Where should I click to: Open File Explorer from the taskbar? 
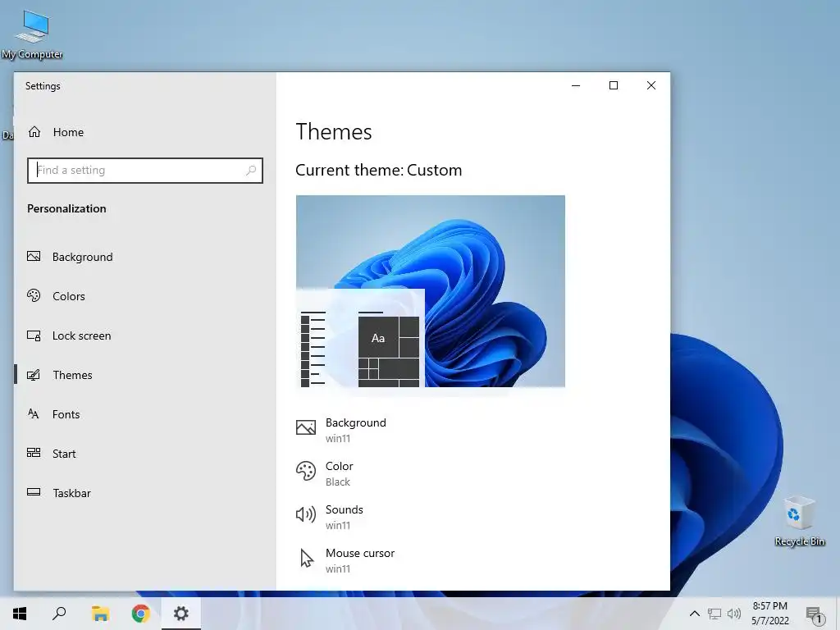click(100, 614)
